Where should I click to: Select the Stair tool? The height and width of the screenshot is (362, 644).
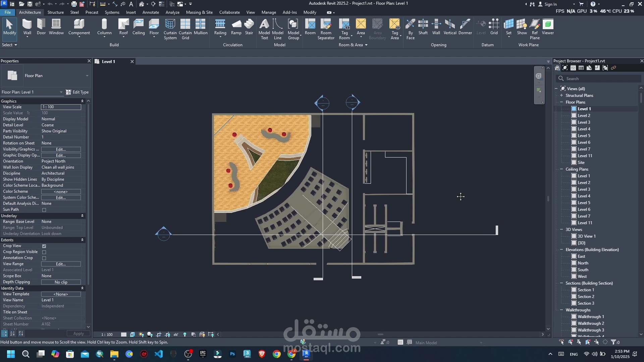pos(249,27)
